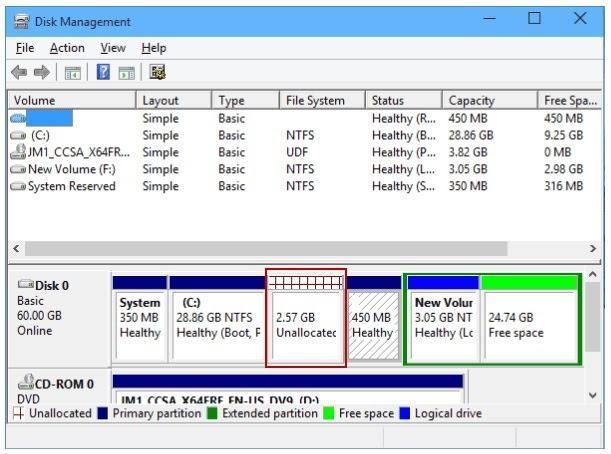Select the 2.57 GB Unallocated partition block
The width and height of the screenshot is (611, 454).
(306, 324)
